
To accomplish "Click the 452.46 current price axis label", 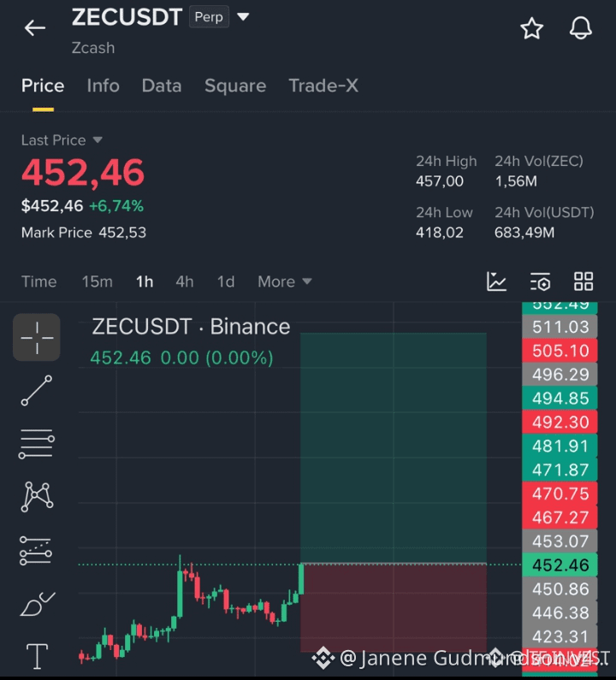I will (560, 565).
